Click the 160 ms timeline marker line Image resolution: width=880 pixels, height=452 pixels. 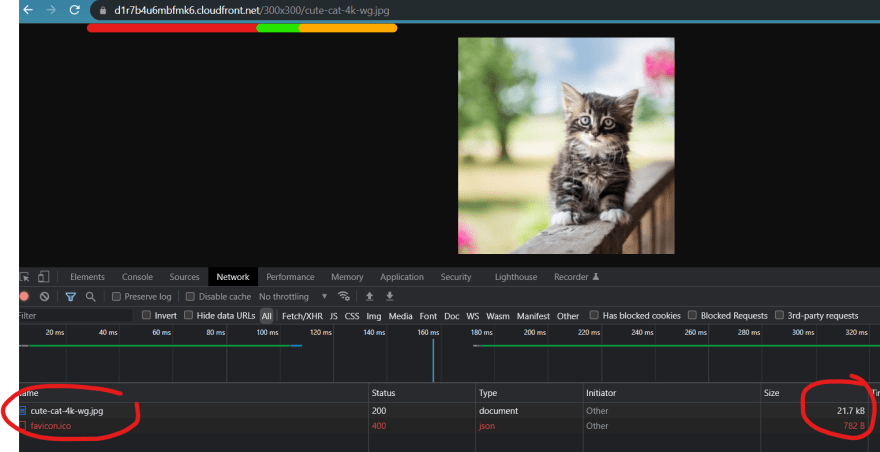pyautogui.click(x=433, y=360)
